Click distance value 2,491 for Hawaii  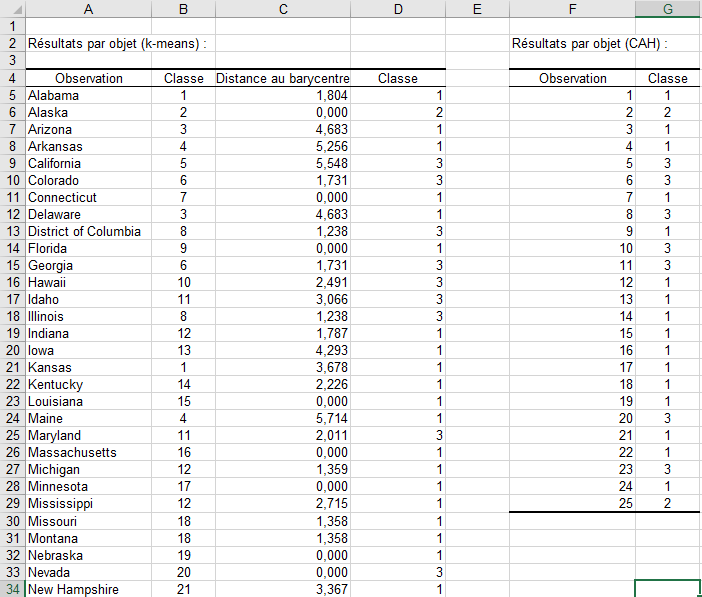(x=283, y=283)
